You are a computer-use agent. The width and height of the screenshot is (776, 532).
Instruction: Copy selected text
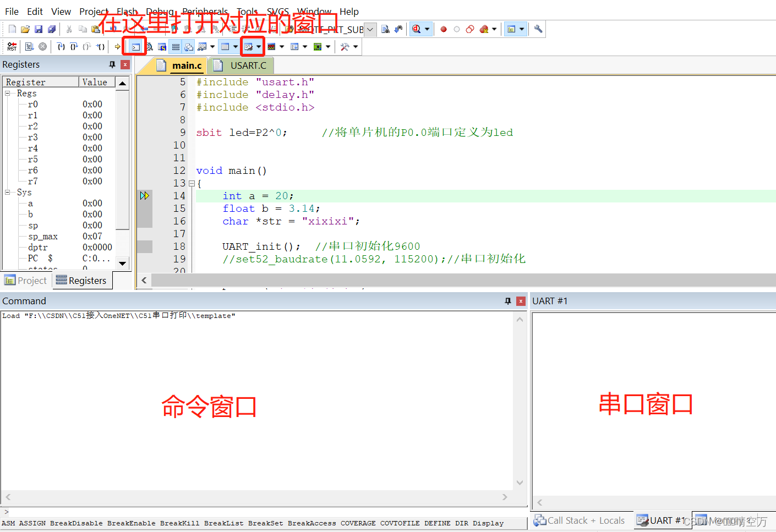(83, 29)
